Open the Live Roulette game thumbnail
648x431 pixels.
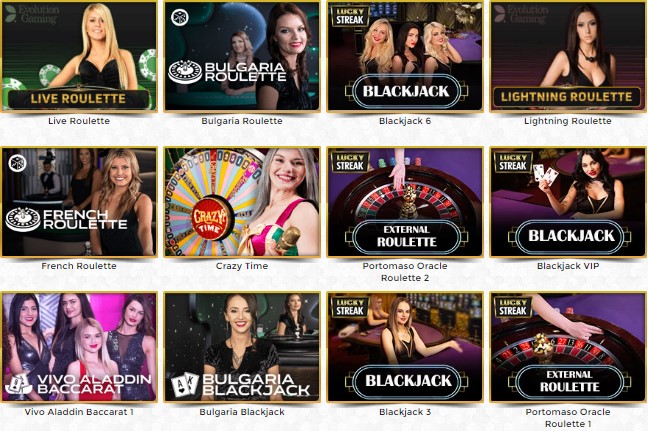click(79, 57)
